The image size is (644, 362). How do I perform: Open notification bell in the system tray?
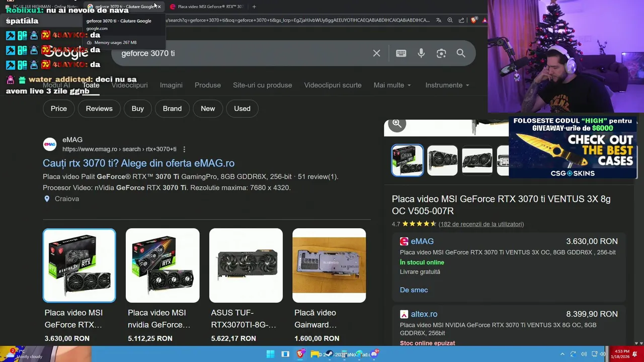tap(634, 354)
